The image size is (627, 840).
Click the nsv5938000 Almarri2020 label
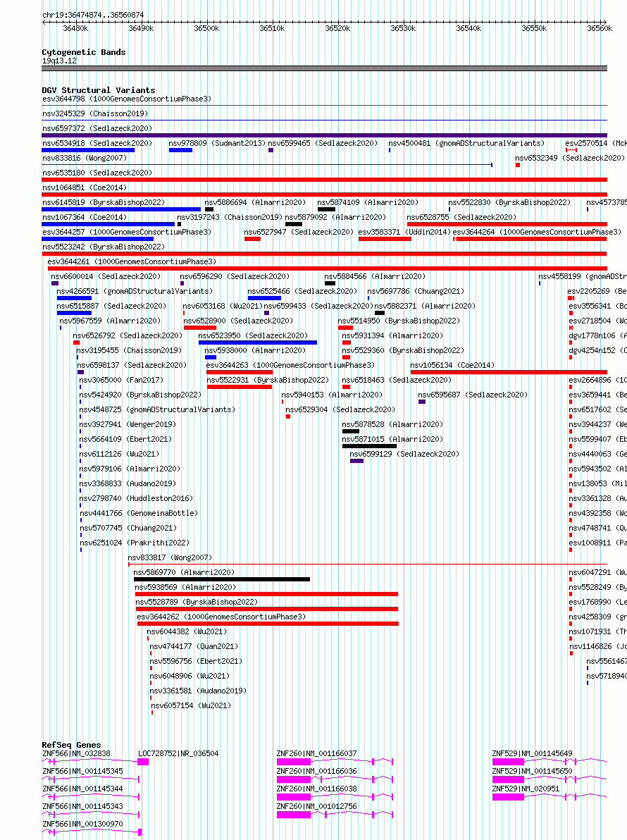tap(256, 350)
